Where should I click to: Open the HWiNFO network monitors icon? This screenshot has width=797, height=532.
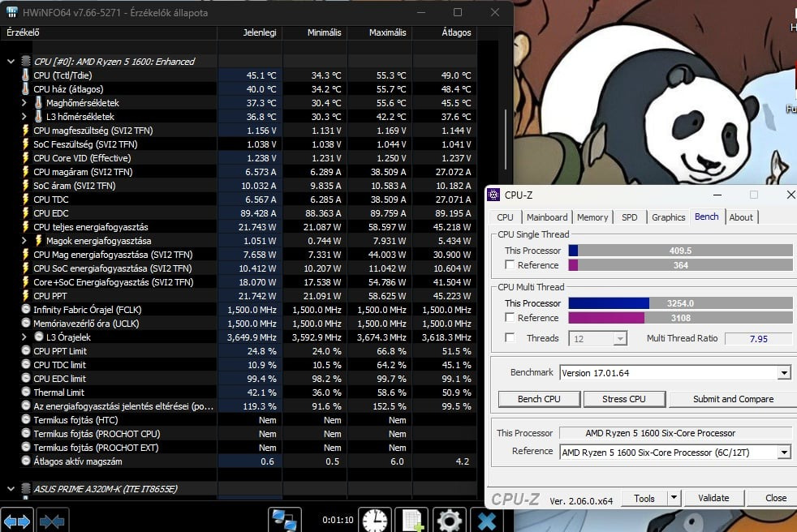pyautogui.click(x=284, y=521)
